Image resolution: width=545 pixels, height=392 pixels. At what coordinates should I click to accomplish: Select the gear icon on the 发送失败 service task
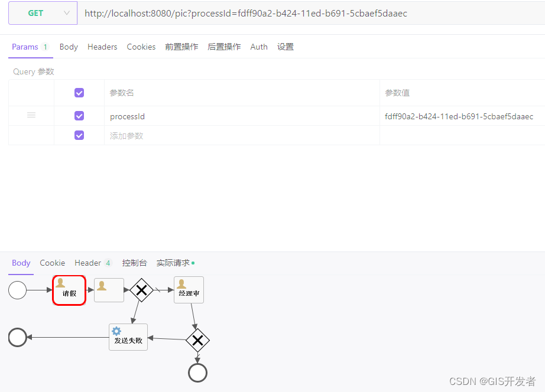click(116, 331)
